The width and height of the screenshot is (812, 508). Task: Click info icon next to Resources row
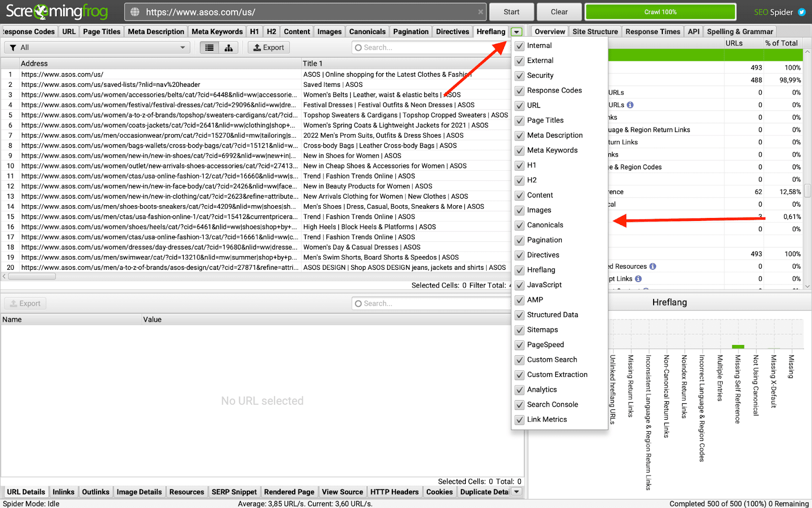pyautogui.click(x=653, y=266)
